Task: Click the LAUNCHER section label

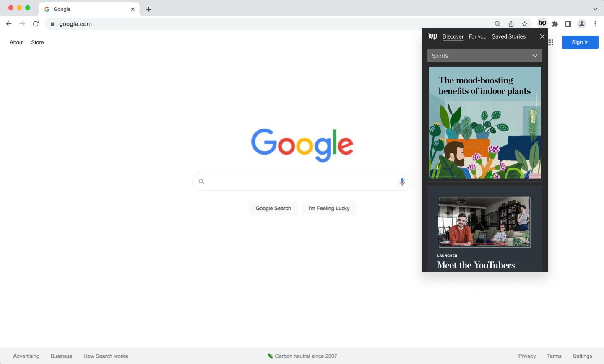Action: click(x=447, y=256)
